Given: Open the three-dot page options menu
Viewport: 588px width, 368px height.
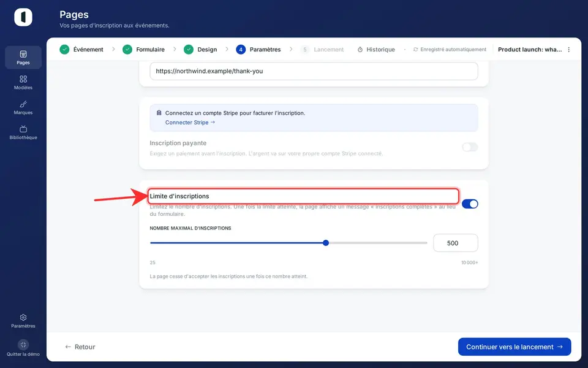Looking at the screenshot, I should 569,50.
